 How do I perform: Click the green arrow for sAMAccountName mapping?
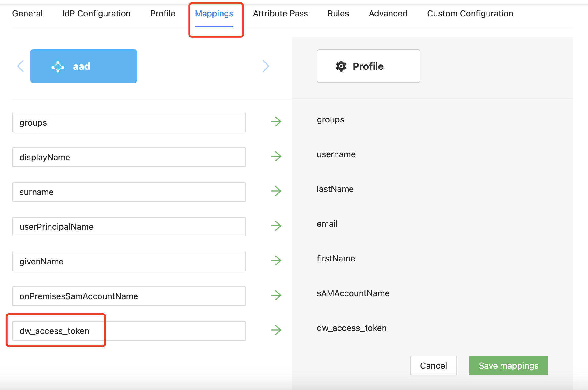click(276, 295)
